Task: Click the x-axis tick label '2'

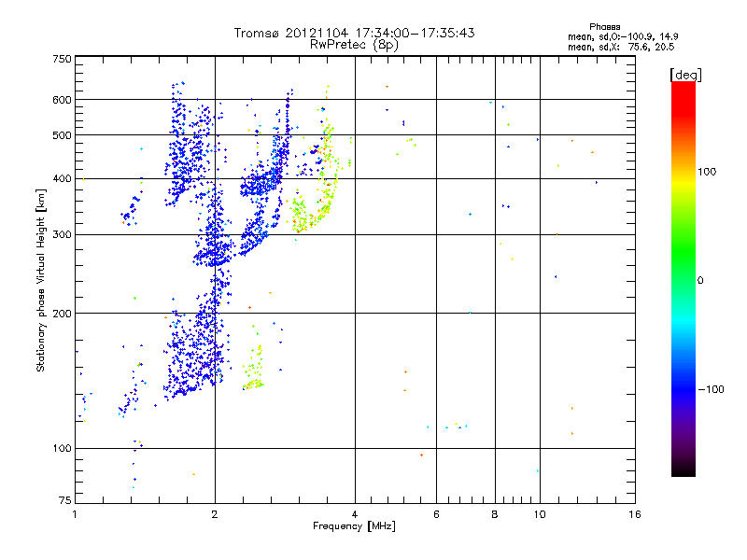Action: [215, 514]
